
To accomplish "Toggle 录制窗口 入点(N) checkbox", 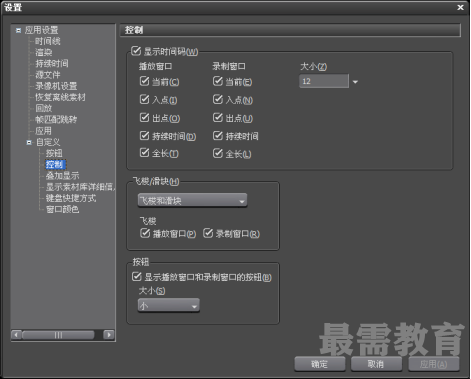I will (218, 99).
